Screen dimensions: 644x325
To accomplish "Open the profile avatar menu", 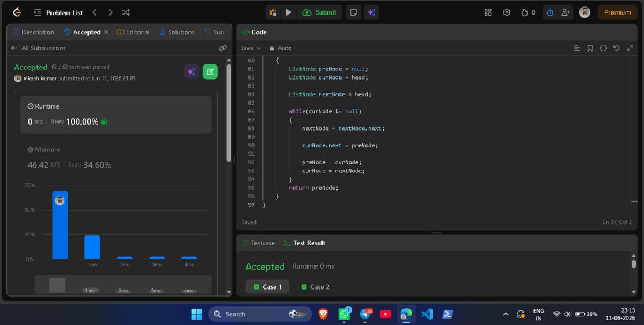I will point(584,12).
